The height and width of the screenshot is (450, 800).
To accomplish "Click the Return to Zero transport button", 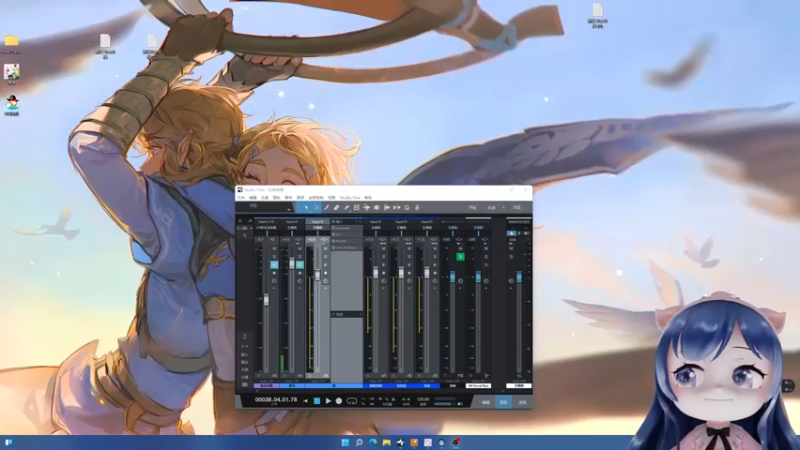I will pos(306,401).
